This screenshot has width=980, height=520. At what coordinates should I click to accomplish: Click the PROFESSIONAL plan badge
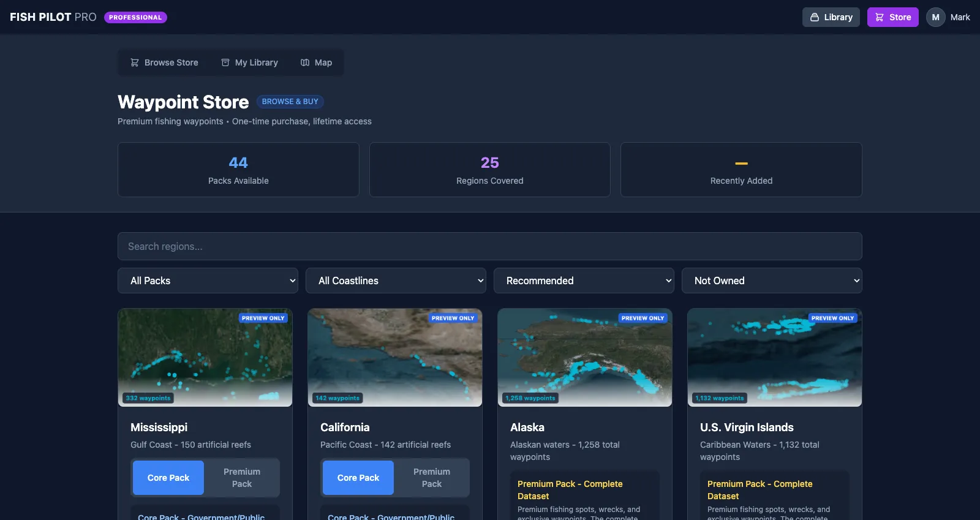tap(135, 17)
